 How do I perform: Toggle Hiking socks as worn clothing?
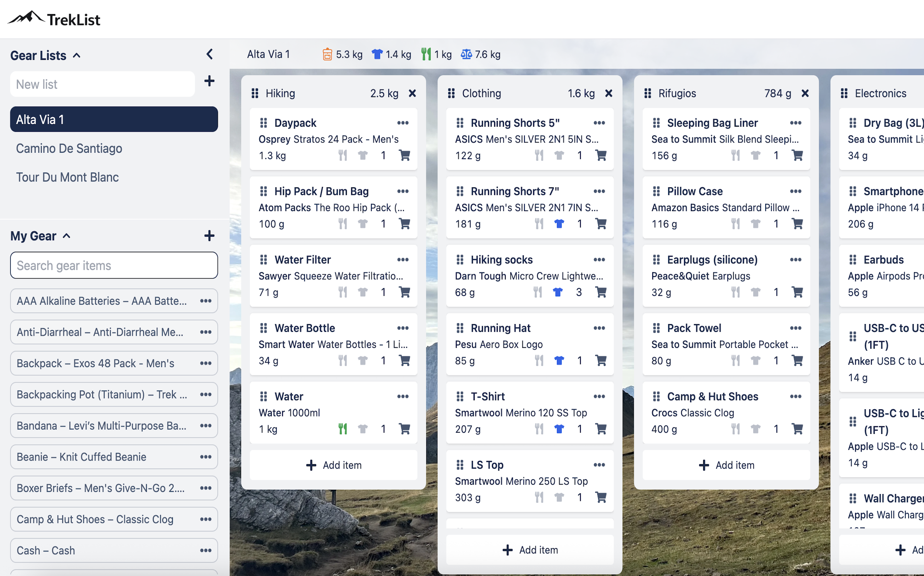click(x=558, y=292)
